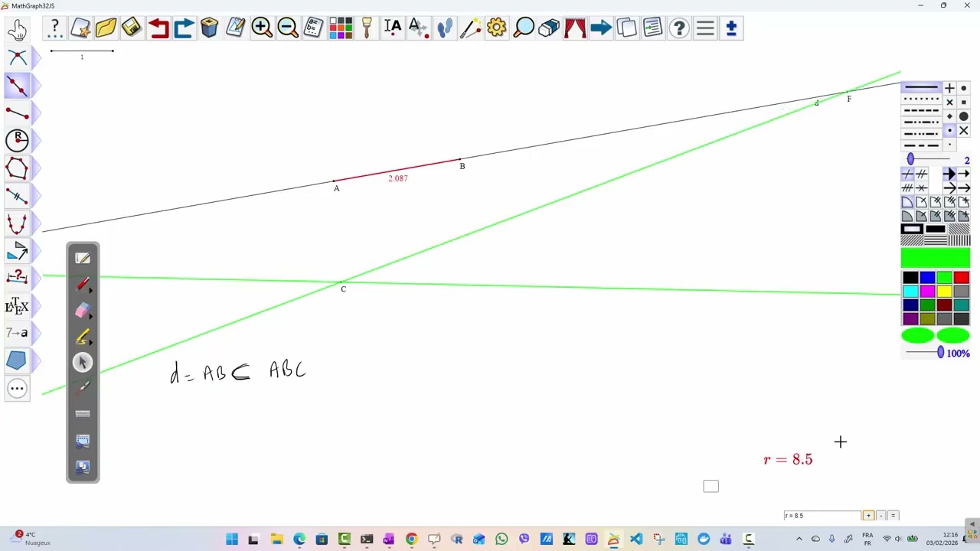Open the color palette grid tool
This screenshot has width=980, height=551.
[x=340, y=28]
